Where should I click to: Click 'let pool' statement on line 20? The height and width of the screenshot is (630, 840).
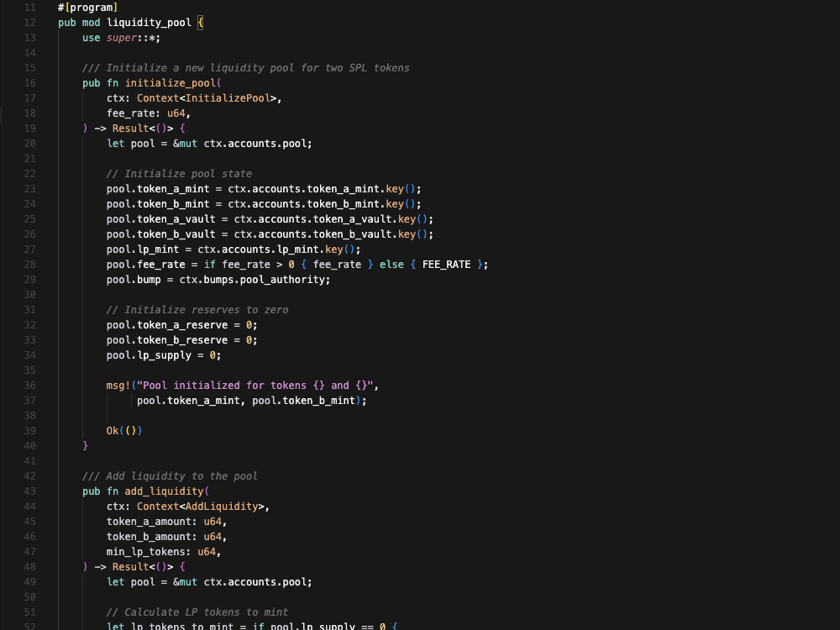pos(209,144)
